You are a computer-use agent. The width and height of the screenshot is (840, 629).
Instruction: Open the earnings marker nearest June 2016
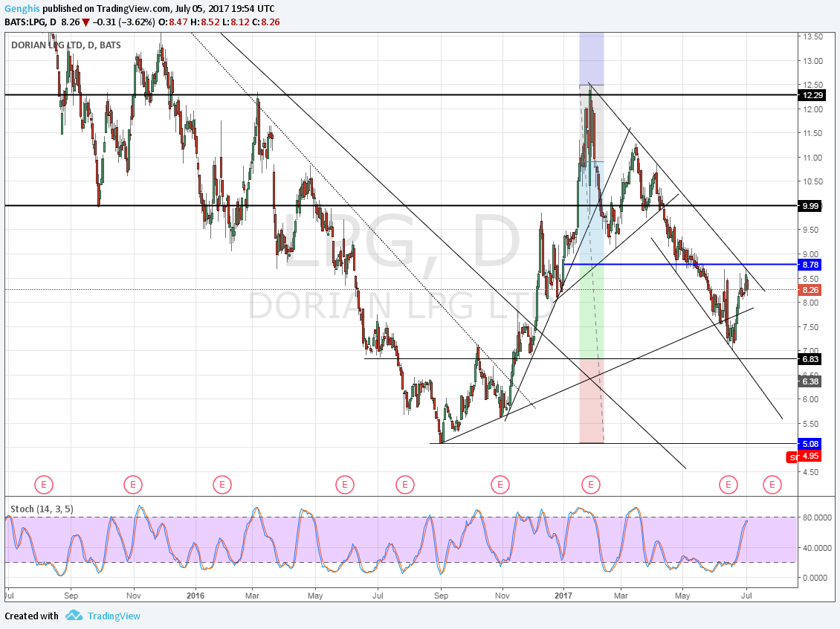(x=345, y=485)
